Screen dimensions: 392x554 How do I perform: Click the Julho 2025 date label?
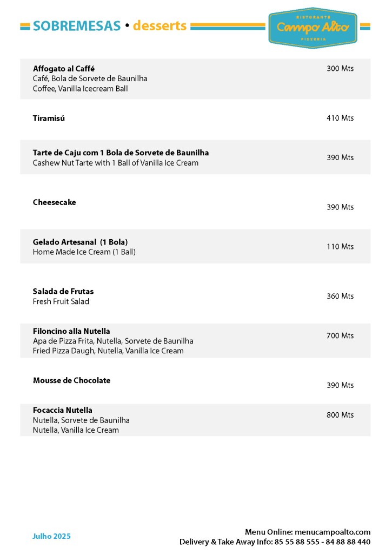coord(51,537)
